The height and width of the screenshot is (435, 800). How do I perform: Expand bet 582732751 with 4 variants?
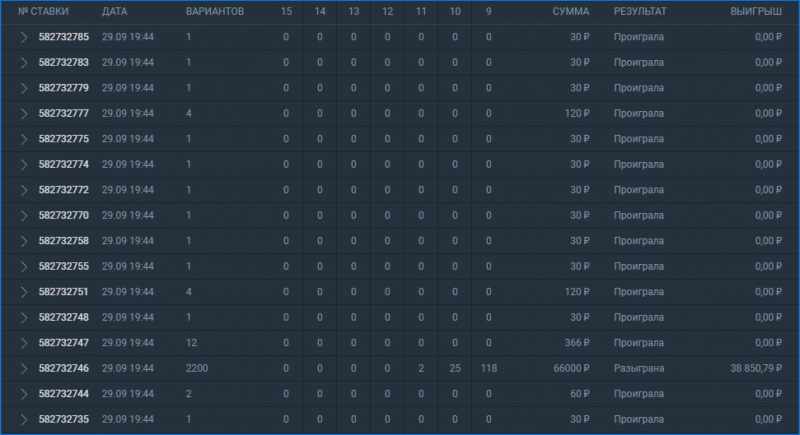coord(23,292)
